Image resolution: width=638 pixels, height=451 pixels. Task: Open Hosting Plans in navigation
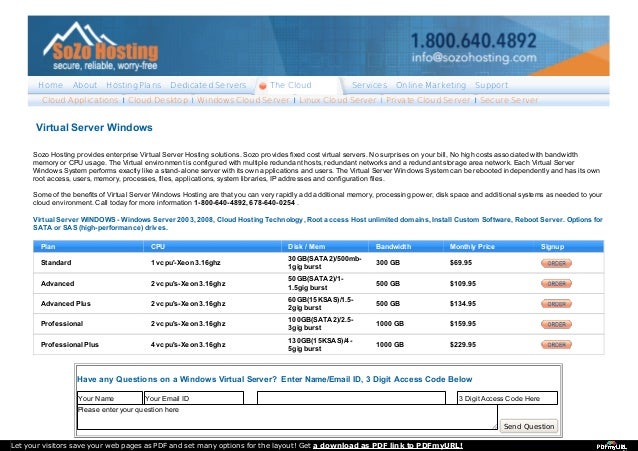tap(133, 85)
